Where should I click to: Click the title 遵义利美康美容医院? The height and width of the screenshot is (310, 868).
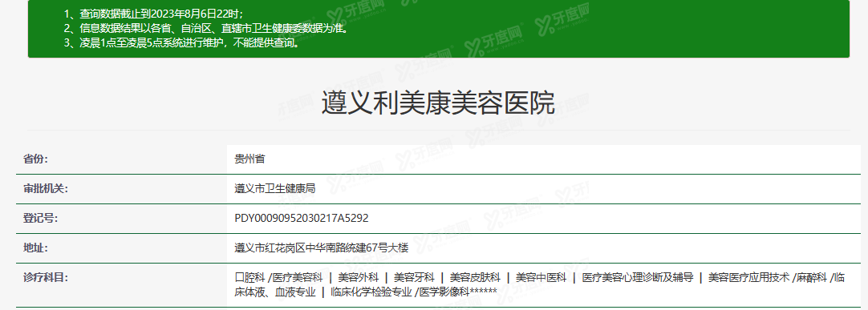[x=438, y=103]
